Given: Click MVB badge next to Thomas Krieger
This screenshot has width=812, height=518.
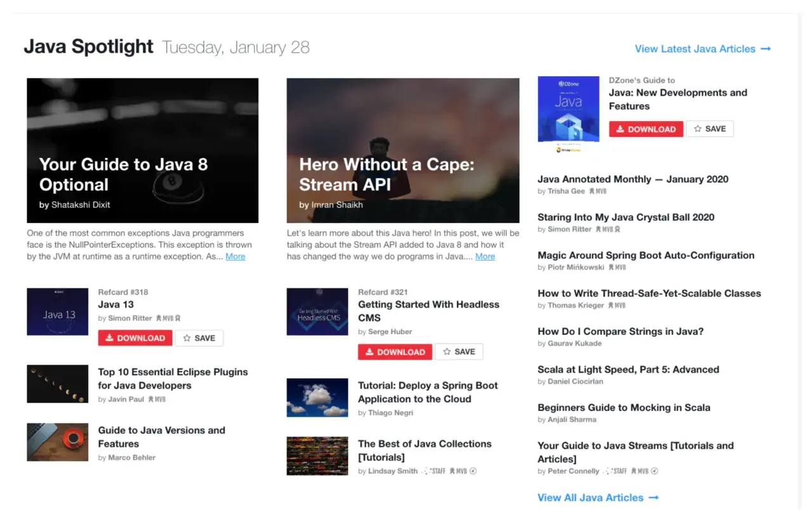Looking at the screenshot, I should [617, 306].
